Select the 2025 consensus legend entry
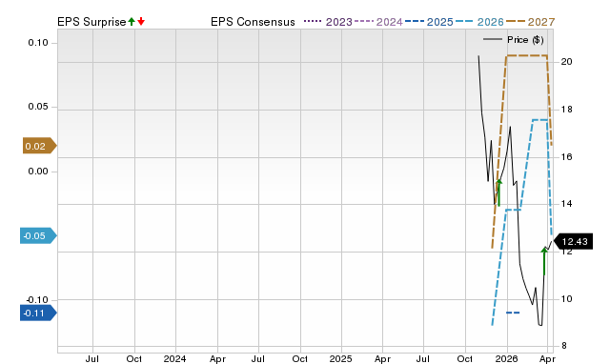610x364 pixels. point(429,22)
